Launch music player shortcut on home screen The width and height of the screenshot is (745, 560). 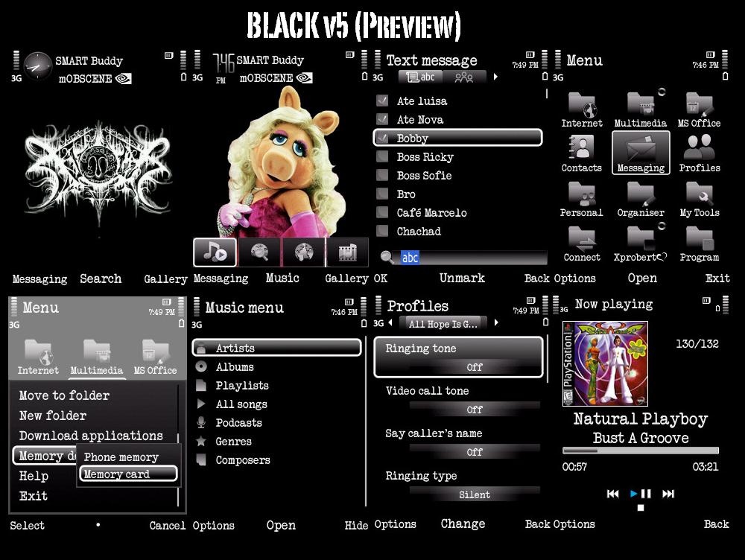click(x=215, y=252)
